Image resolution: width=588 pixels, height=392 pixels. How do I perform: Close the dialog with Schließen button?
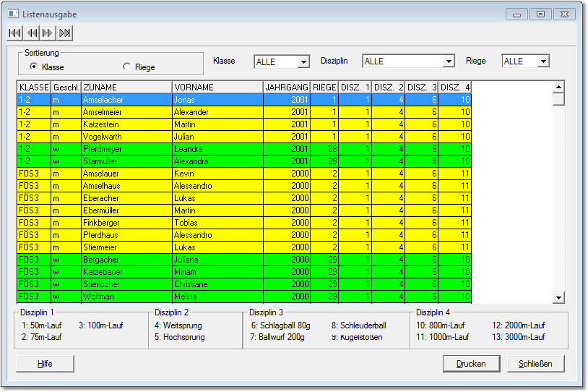[536, 364]
